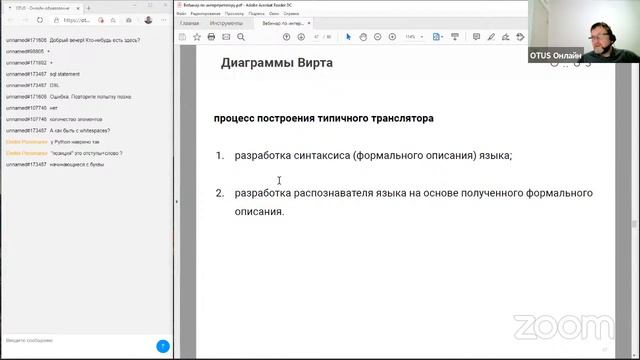640x360 pixels.
Task: Open the Подпись menu
Action: [x=256, y=13]
